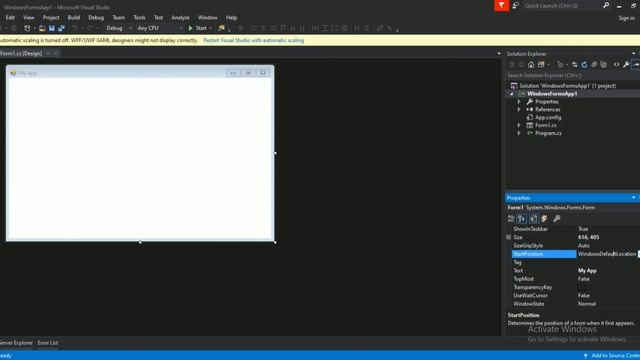Screen dimensions: 640x360
Task: Switch to the Server Explorer tab
Action: coord(16,343)
